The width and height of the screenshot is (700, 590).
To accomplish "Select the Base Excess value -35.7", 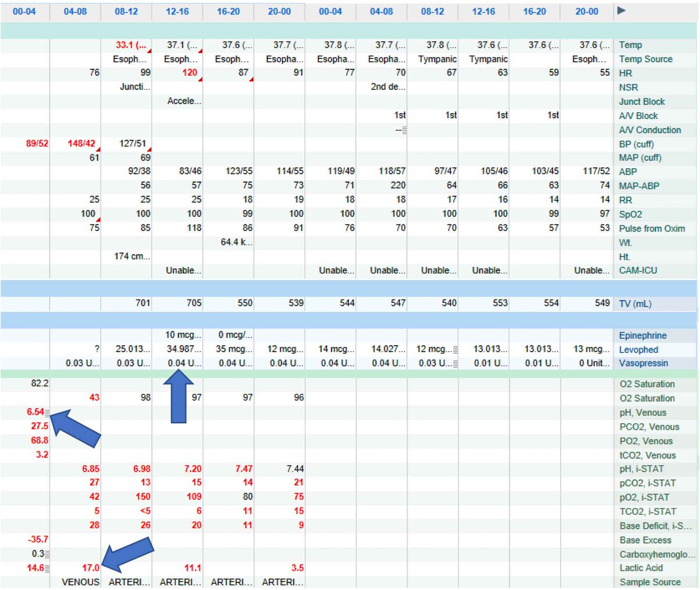I will click(38, 540).
